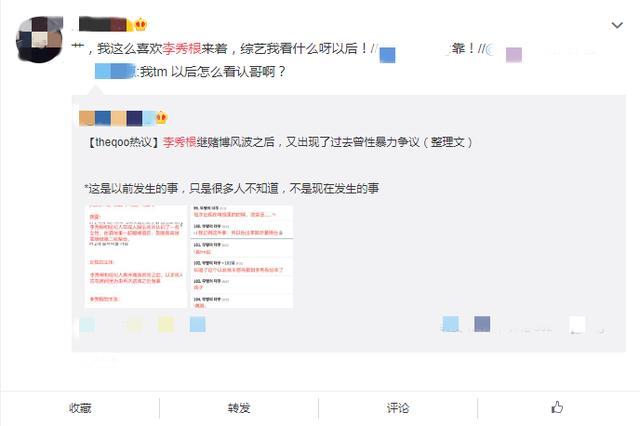
Task: Click the orange crown badge beside poster's name
Action: [x=140, y=24]
